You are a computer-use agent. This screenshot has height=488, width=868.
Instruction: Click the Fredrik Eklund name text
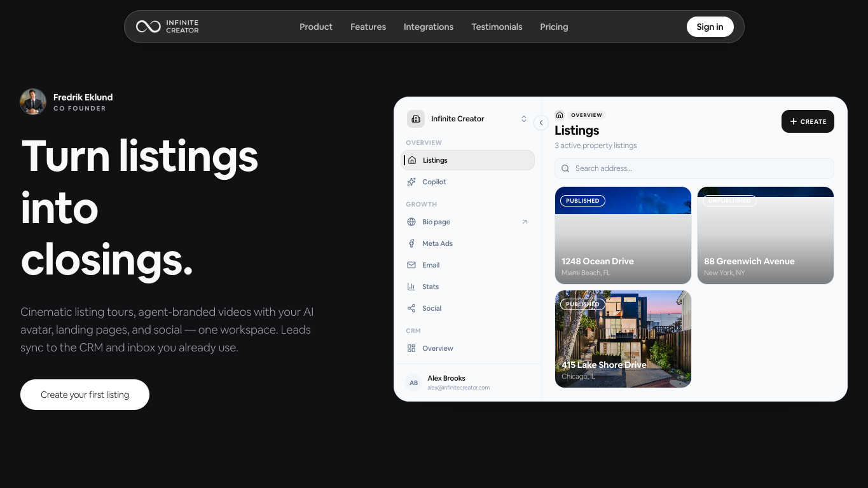[83, 97]
